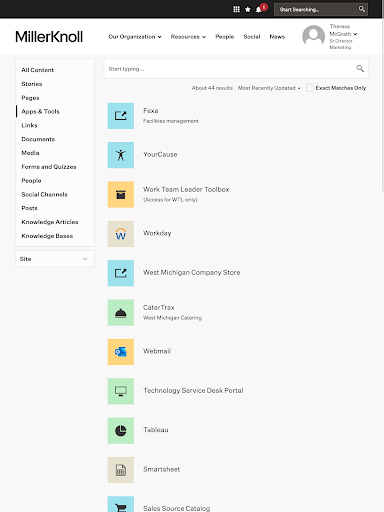Expand Our Organization menu

coord(135,37)
